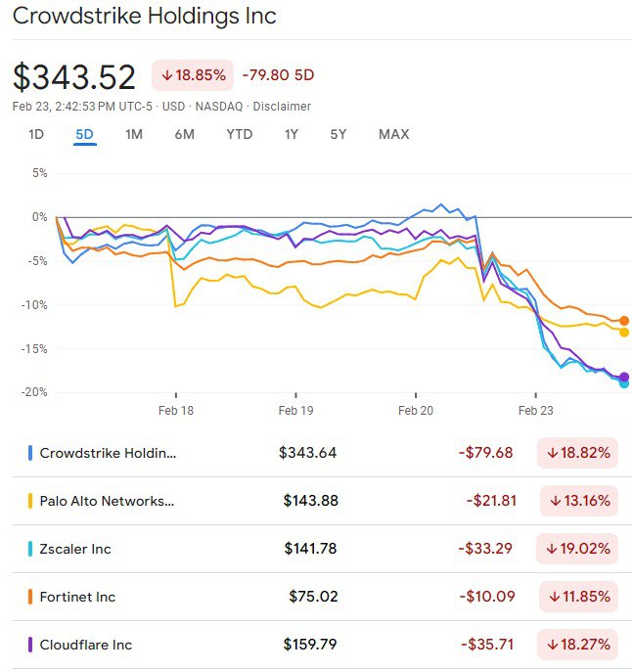Click the purple Cloudflare endpoint dot on chart
Viewport: 632px width, 672px height.
[x=624, y=378]
